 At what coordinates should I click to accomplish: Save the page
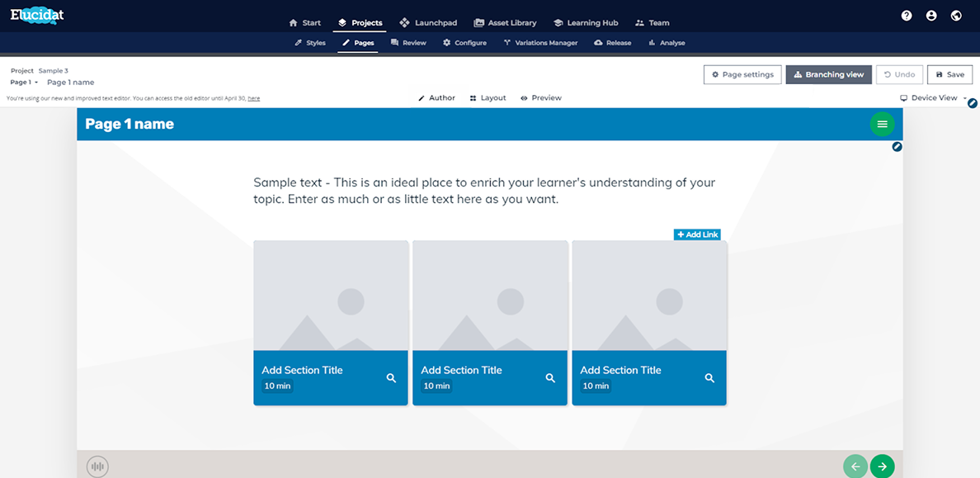coord(950,74)
